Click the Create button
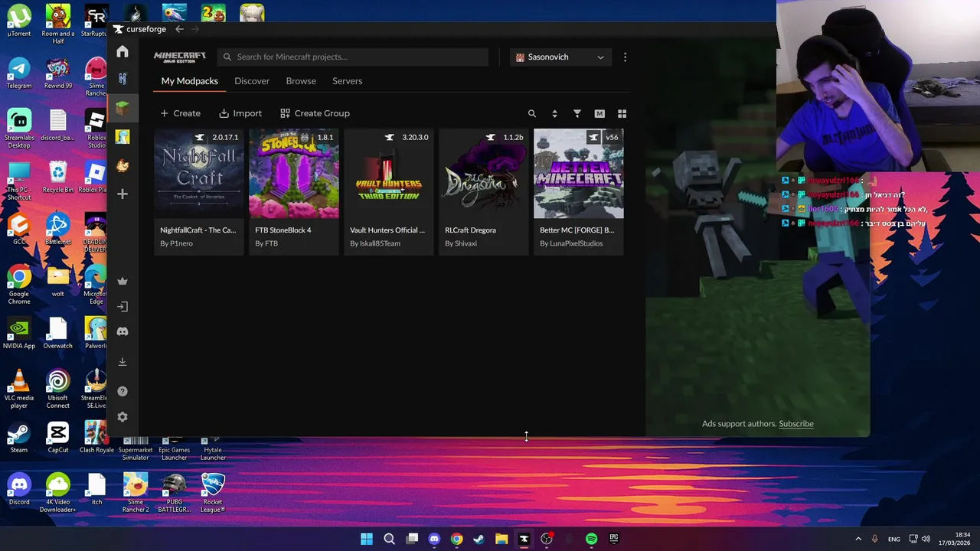Screen dimensions: 980x551 click(x=181, y=113)
